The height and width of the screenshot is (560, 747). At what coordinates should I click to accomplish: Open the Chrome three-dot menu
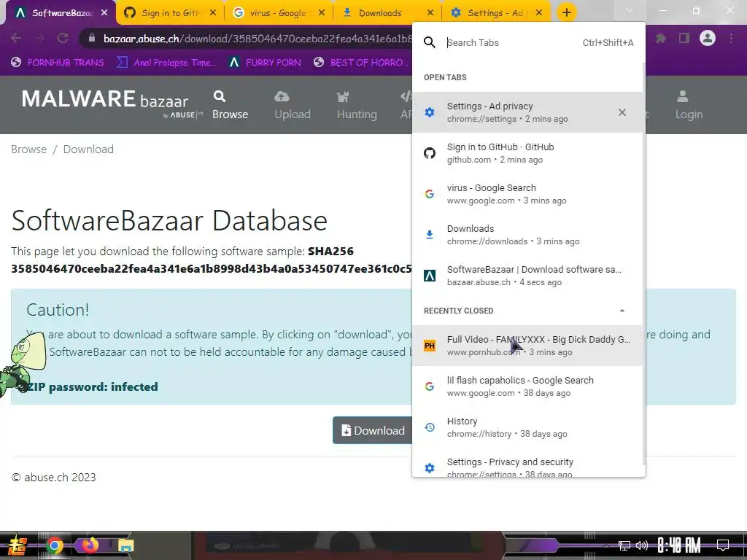tap(731, 38)
